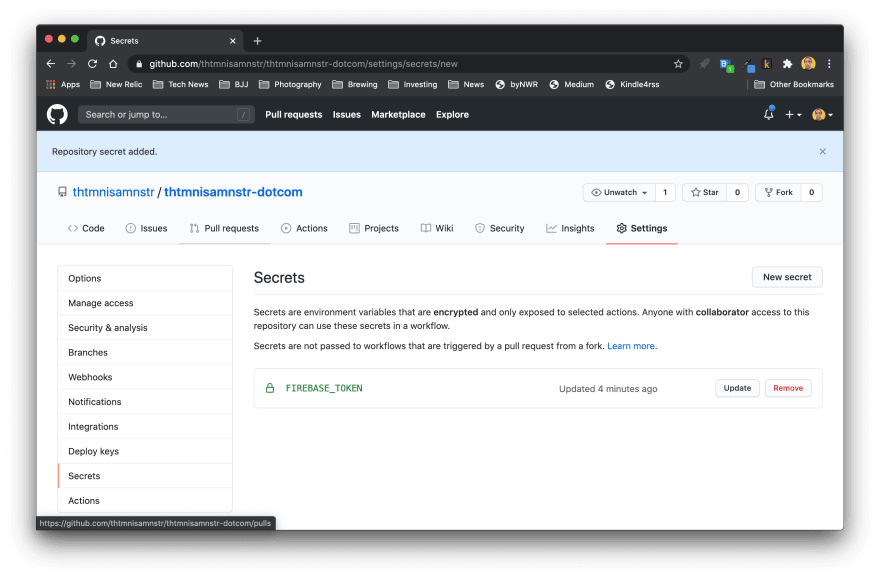
Task: Remove the FIREBASE_TOKEN secret
Action: (x=787, y=388)
